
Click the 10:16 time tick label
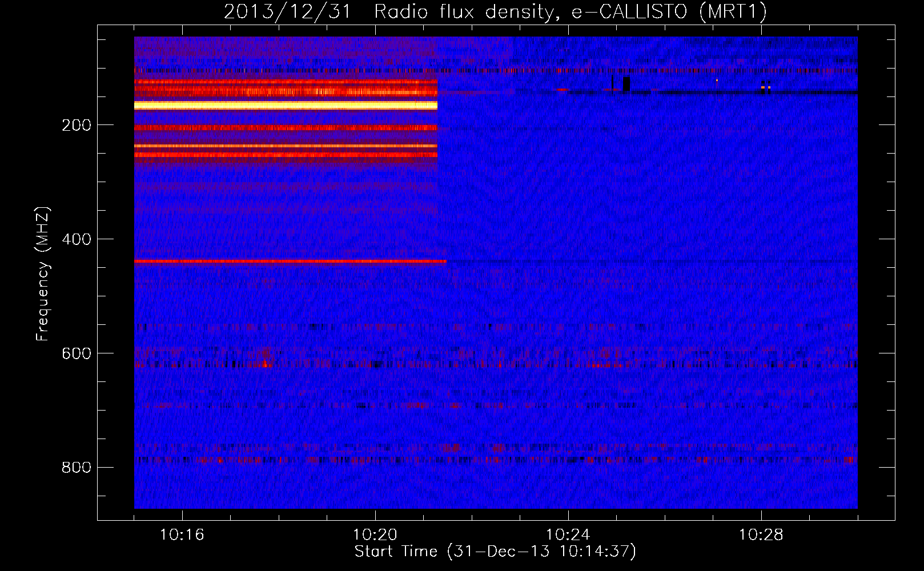pyautogui.click(x=182, y=534)
